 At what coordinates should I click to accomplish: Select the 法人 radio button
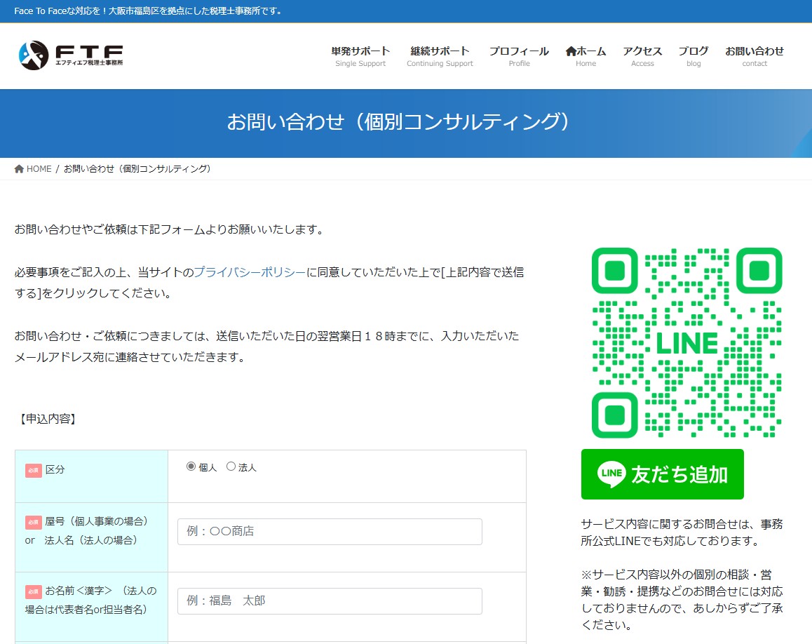(231, 467)
